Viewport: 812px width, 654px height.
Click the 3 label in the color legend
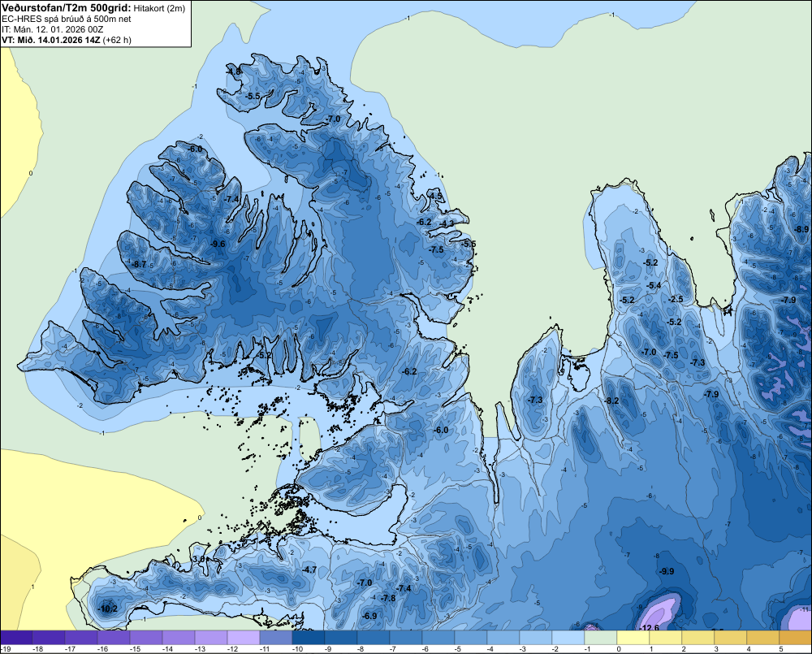pos(716,649)
